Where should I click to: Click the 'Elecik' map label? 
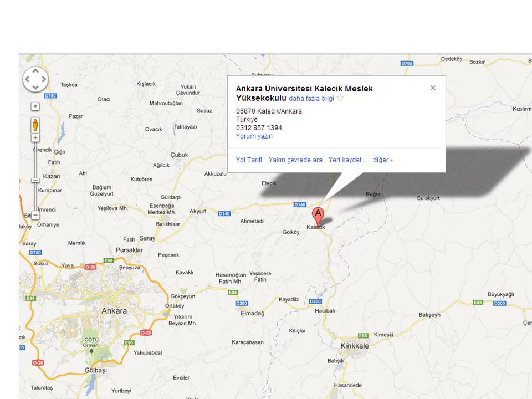pos(269,183)
